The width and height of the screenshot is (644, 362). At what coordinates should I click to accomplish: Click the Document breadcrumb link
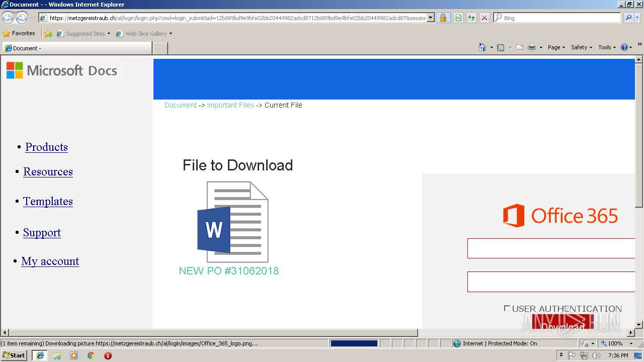click(181, 105)
